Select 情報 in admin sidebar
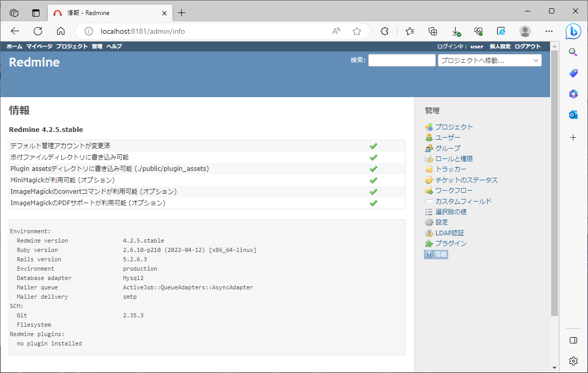This screenshot has height=373, width=588. click(436, 254)
